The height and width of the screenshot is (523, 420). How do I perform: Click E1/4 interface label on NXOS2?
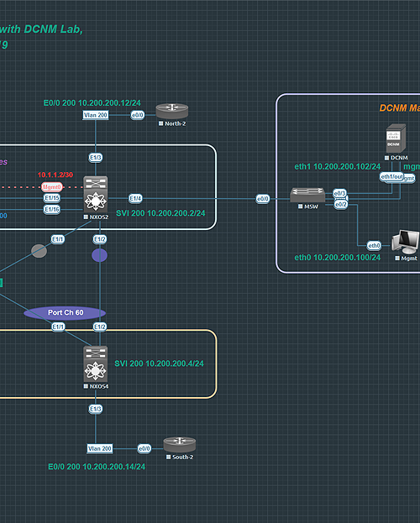coord(135,199)
